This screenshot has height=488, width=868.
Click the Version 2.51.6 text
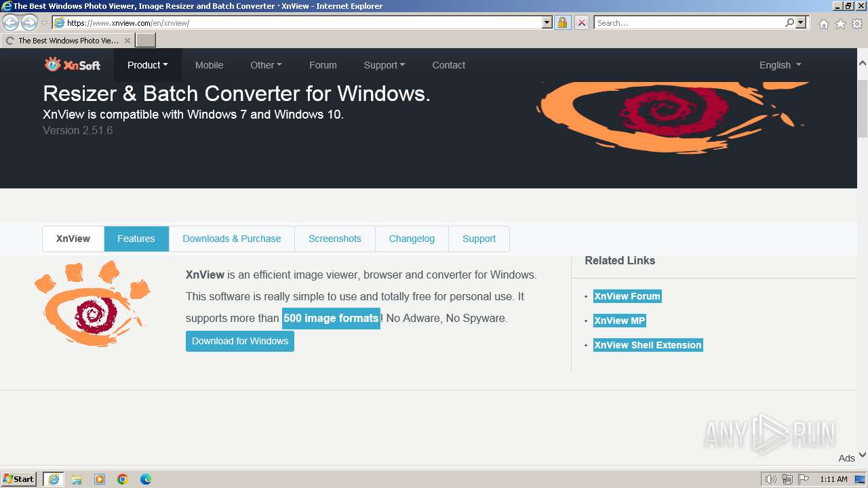(x=78, y=130)
